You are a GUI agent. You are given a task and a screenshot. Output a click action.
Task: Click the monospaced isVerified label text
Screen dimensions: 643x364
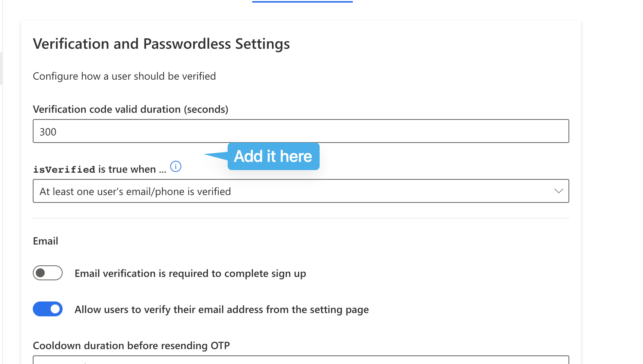[63, 169]
